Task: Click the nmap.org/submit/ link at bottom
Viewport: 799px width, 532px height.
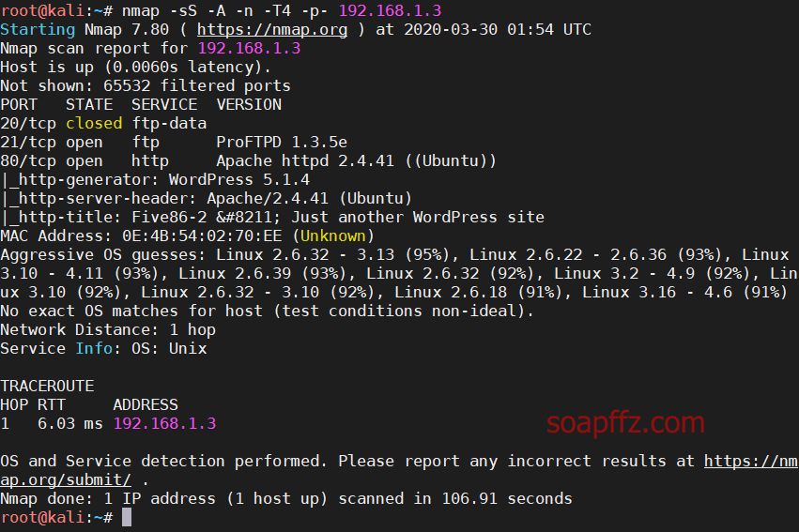Action: point(66,479)
